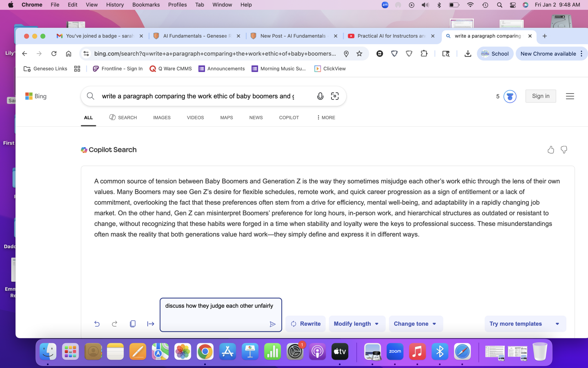This screenshot has height=368, width=588.
Task: Open visual search camera icon
Action: (335, 96)
